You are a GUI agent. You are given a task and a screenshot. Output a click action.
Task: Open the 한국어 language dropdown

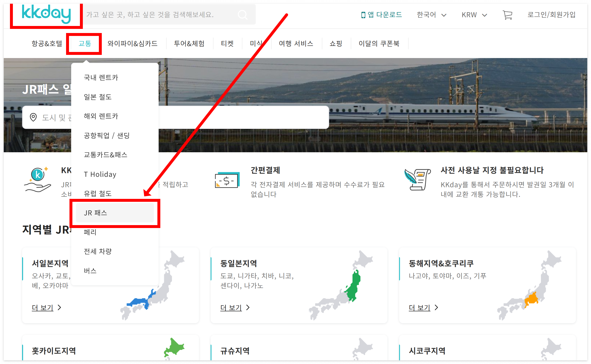point(431,15)
